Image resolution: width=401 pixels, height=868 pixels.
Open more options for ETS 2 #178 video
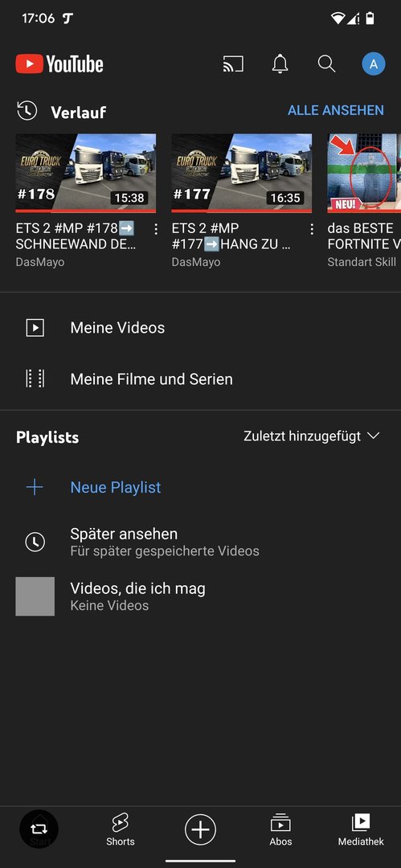(156, 229)
